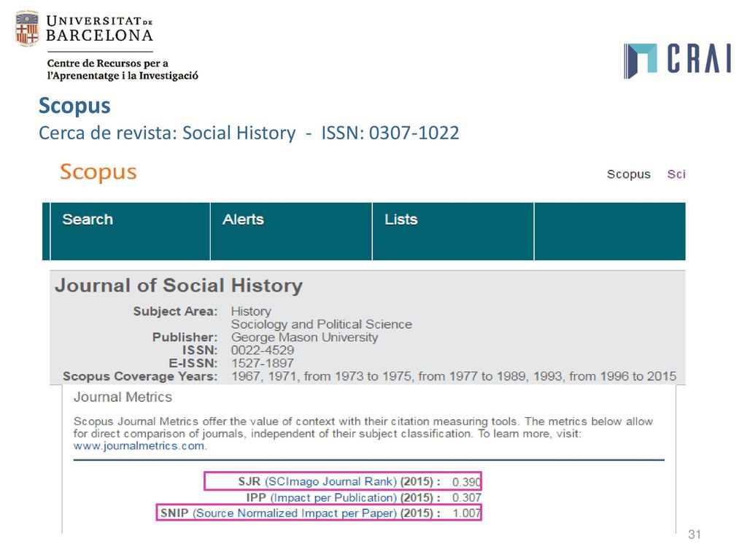This screenshot has height=560, width=747.
Task: Click the blue Scopus slide heading
Action: tap(74, 106)
